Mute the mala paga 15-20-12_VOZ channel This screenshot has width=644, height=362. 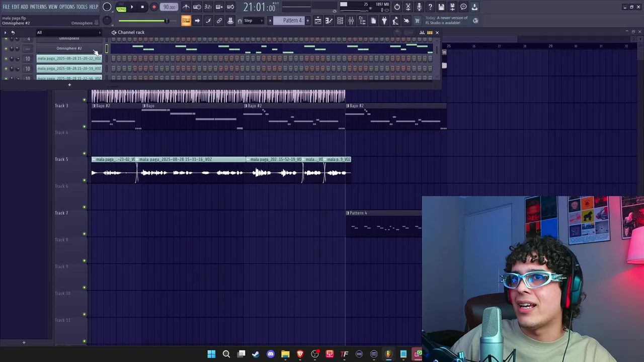[6, 59]
